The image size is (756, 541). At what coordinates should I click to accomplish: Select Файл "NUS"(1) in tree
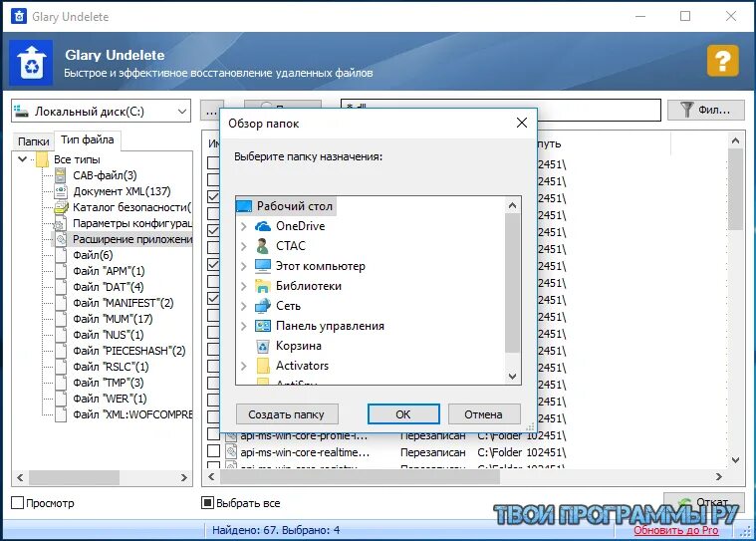[x=108, y=335]
